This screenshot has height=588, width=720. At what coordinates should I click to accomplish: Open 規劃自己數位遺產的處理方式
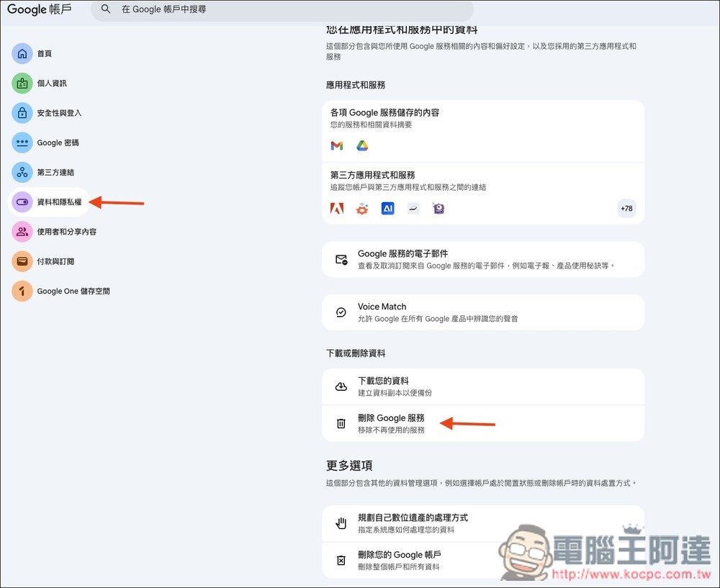point(483,523)
